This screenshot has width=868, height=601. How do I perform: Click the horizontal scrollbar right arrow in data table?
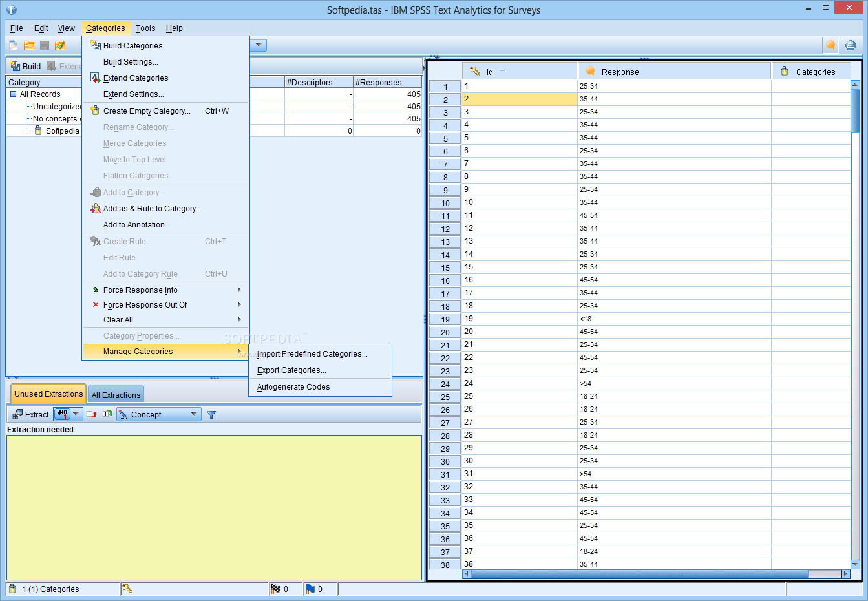point(845,574)
